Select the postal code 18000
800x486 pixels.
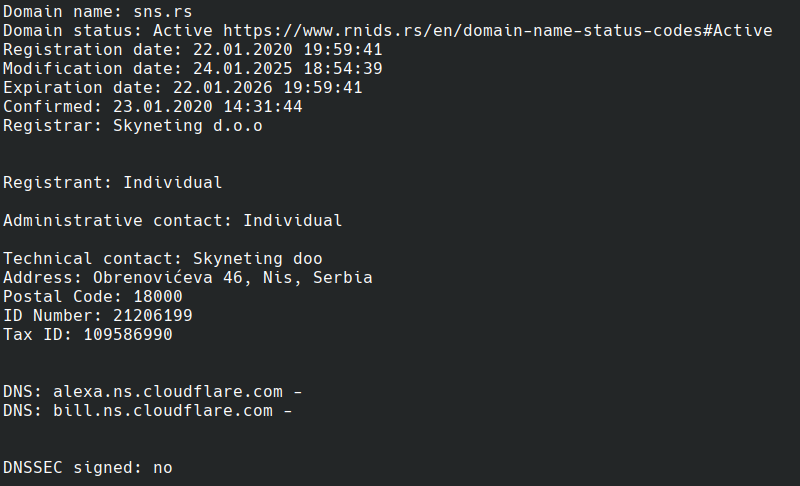point(158,296)
